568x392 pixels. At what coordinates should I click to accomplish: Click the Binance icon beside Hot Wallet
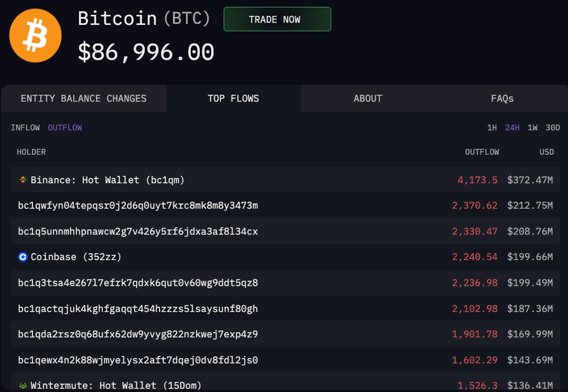(23, 180)
